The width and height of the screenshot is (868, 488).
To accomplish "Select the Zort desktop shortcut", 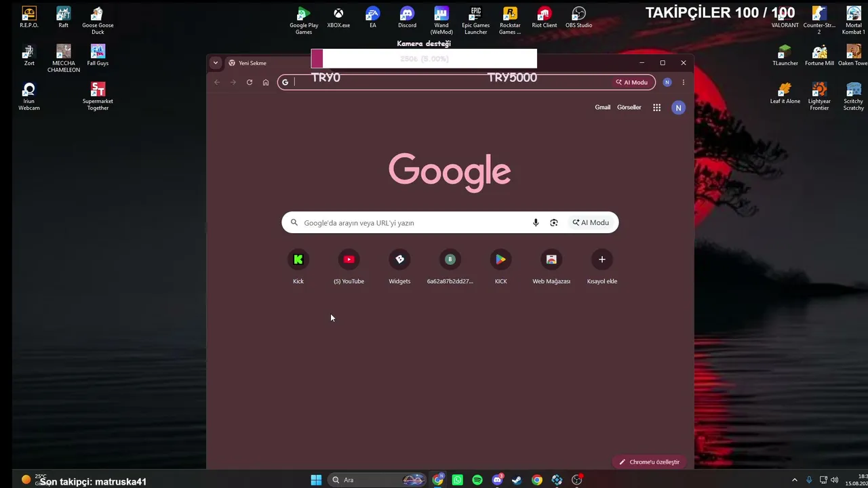I will click(29, 56).
